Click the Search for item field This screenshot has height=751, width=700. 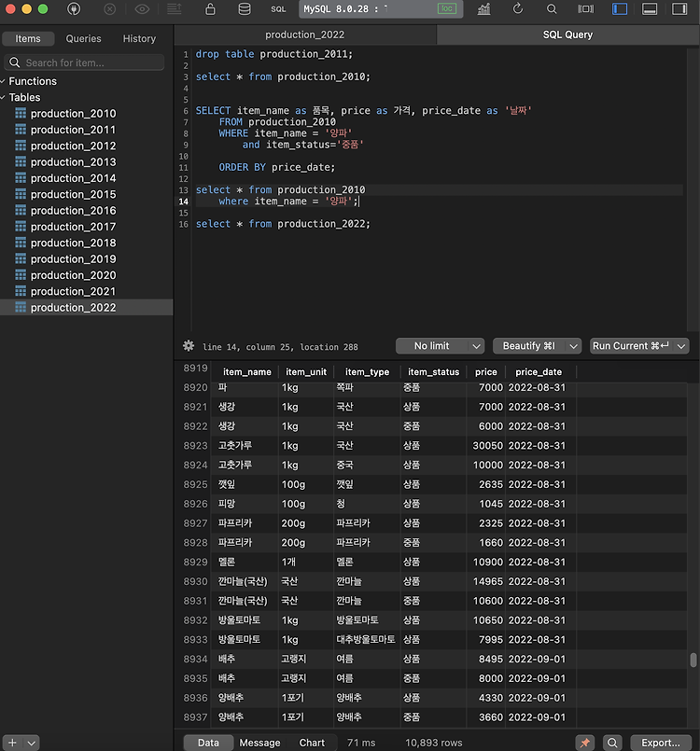84,63
